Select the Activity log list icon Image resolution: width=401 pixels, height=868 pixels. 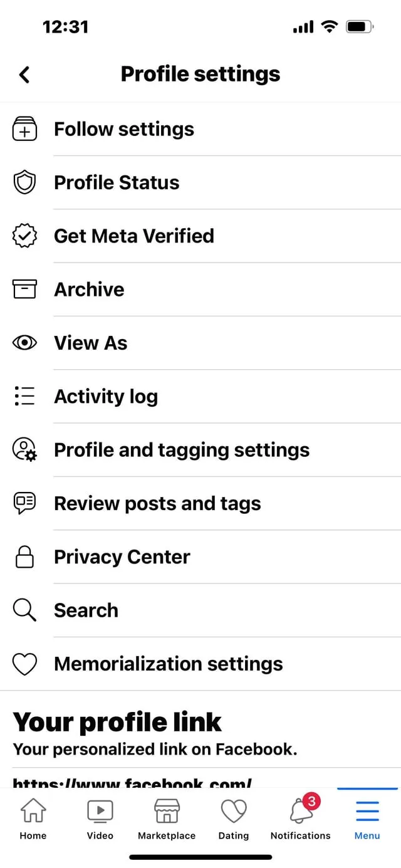[24, 396]
